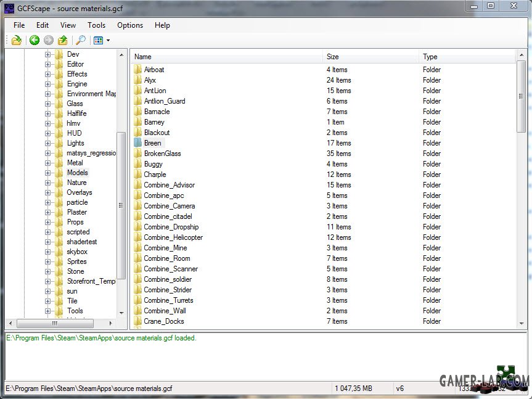Viewport: 532px width, 399px height.
Task: Click the View mode grid icon
Action: click(x=99, y=40)
